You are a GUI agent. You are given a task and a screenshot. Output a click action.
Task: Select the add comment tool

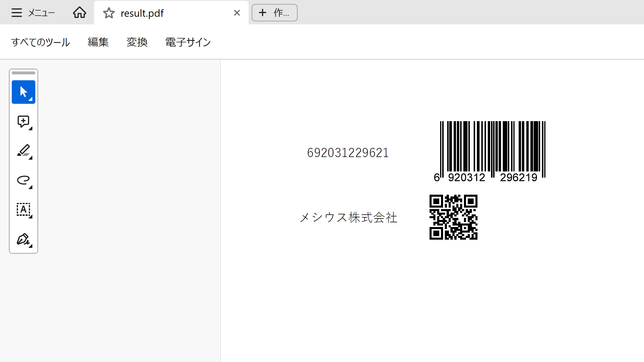pyautogui.click(x=24, y=121)
